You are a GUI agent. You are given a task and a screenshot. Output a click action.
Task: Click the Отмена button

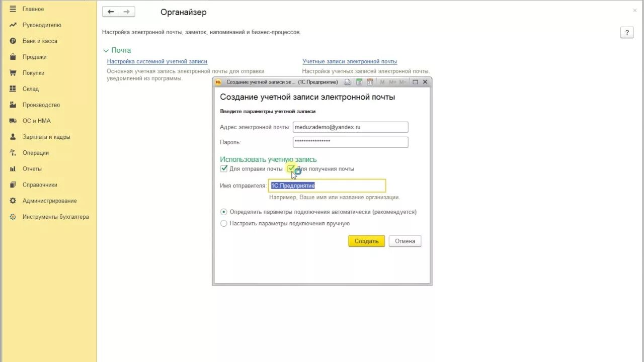pyautogui.click(x=405, y=241)
